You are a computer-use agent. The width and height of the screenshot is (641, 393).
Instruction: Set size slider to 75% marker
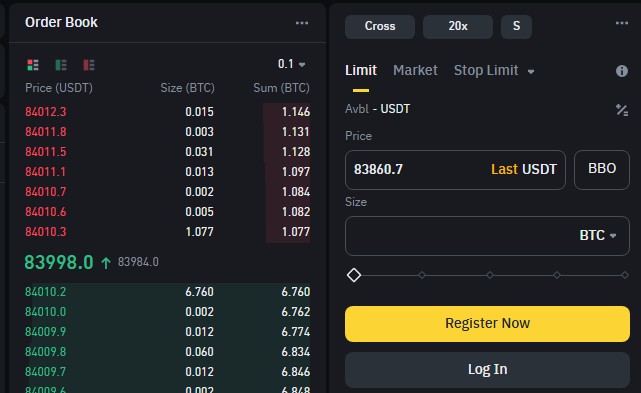point(557,275)
